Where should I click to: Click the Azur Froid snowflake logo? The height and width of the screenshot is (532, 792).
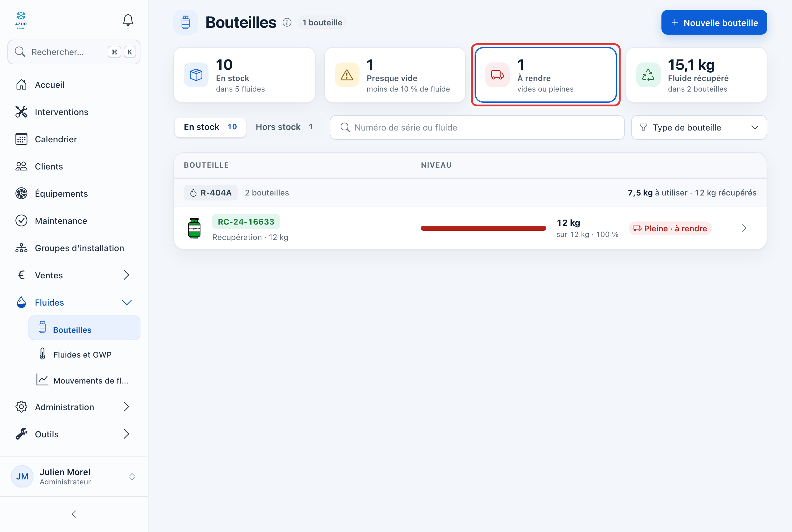click(x=21, y=20)
